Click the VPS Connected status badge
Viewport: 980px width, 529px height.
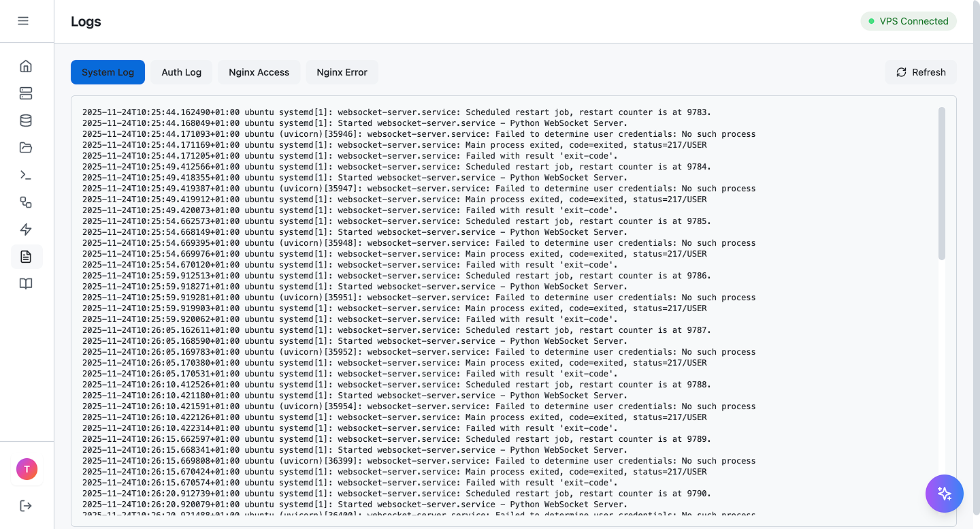(909, 21)
